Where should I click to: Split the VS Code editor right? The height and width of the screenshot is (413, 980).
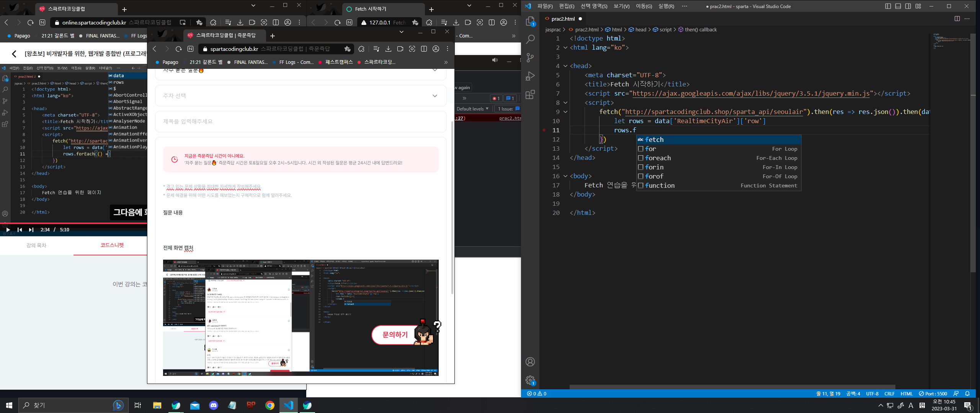(x=957, y=18)
